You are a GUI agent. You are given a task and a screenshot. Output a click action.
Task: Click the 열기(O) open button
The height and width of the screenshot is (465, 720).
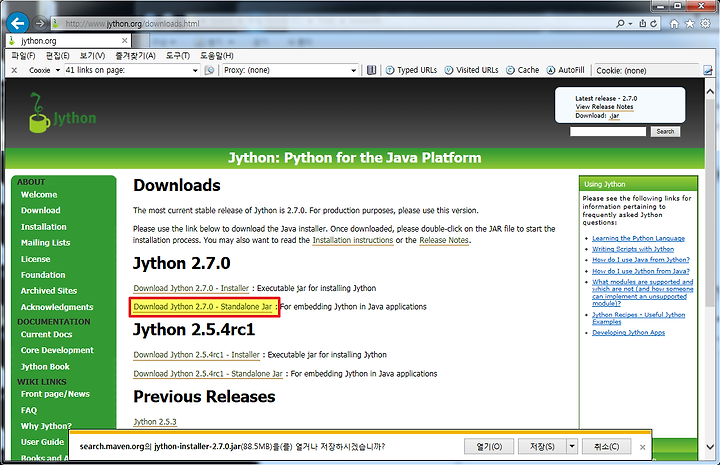pos(489,446)
